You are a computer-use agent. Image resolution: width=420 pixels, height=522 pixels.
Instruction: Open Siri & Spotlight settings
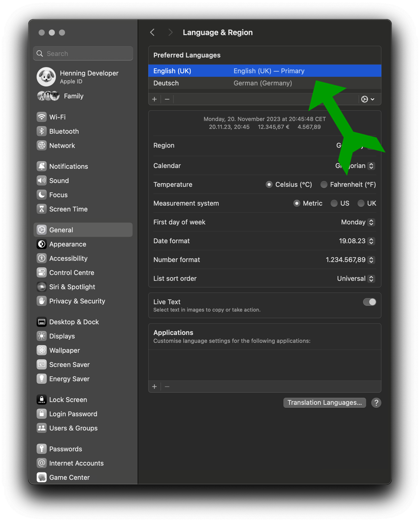[x=72, y=287]
